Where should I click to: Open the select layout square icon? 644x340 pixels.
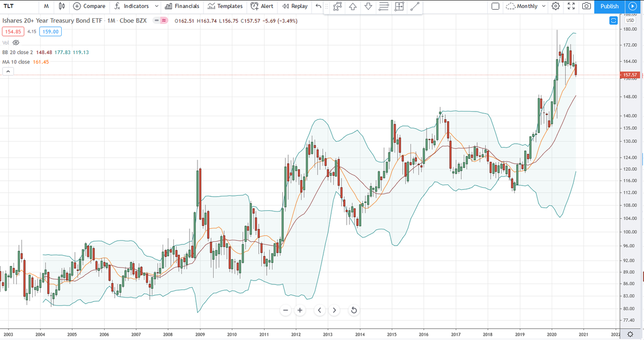coord(495,6)
